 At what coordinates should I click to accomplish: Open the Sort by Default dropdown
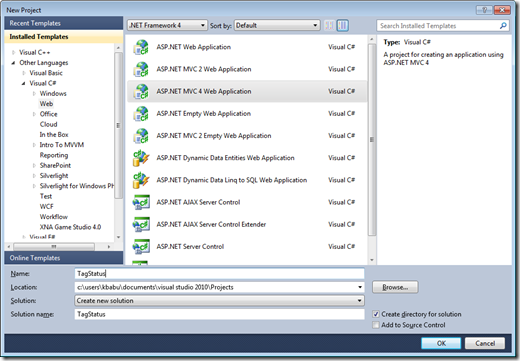[x=277, y=25]
